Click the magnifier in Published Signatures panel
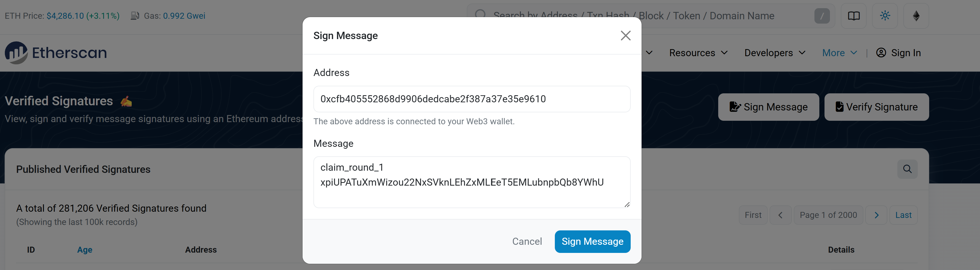Viewport: 980px width, 270px height. tap(907, 169)
